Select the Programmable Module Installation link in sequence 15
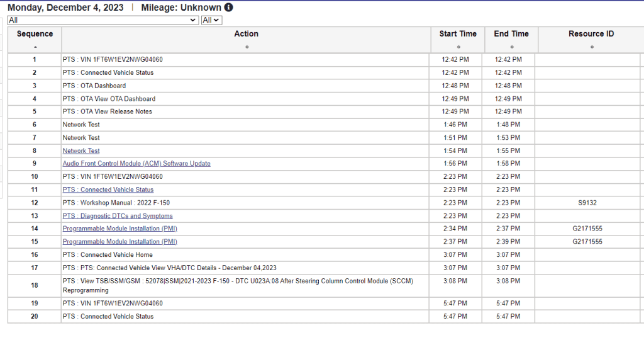Image resolution: width=644 pixels, height=340 pixels. (120, 242)
